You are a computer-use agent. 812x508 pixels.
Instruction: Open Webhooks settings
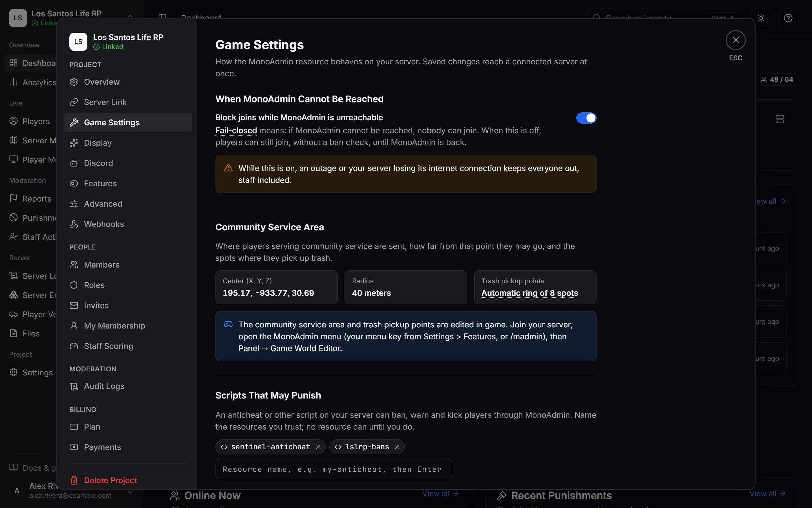[127, 224]
